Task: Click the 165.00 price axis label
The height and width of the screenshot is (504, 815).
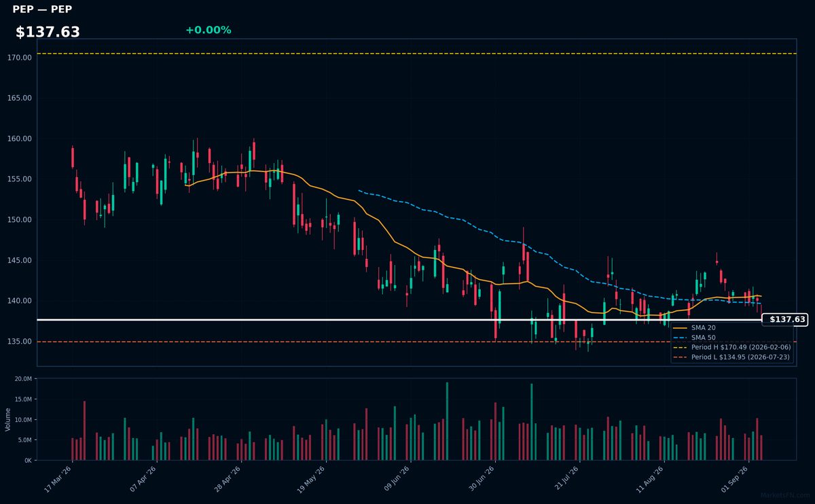Action: 20,98
